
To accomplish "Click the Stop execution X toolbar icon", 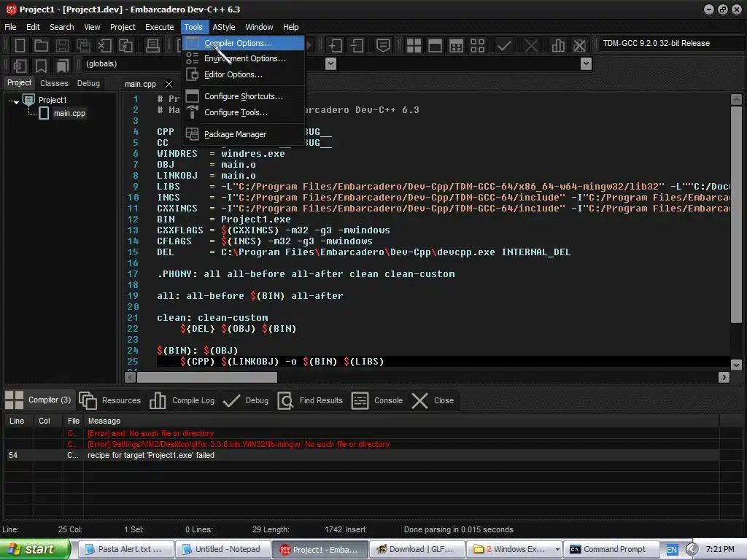I will [x=531, y=46].
